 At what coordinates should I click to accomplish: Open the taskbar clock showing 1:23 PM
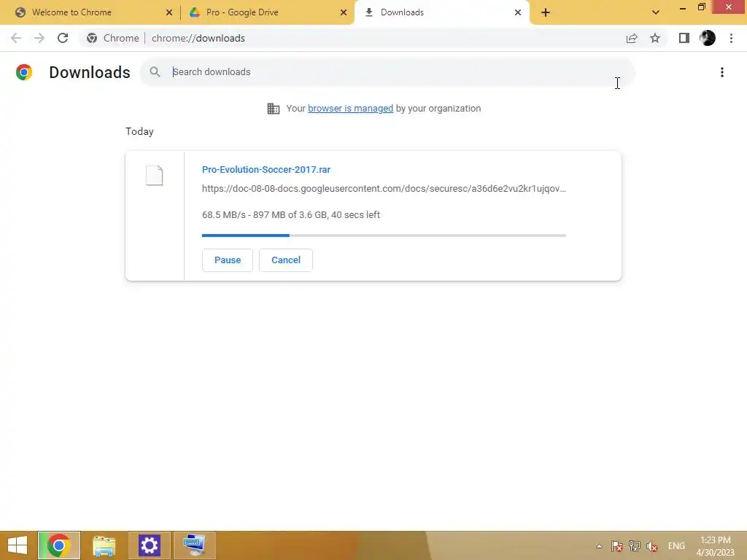coord(716,546)
